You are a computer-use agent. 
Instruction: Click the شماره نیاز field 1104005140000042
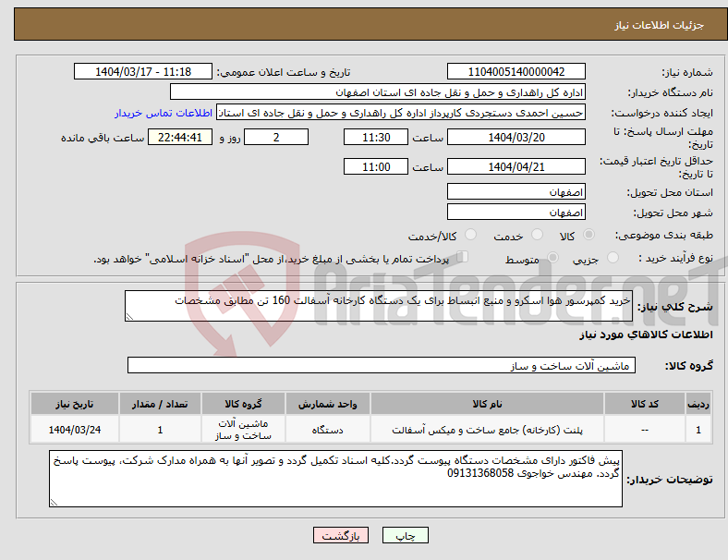click(516, 72)
